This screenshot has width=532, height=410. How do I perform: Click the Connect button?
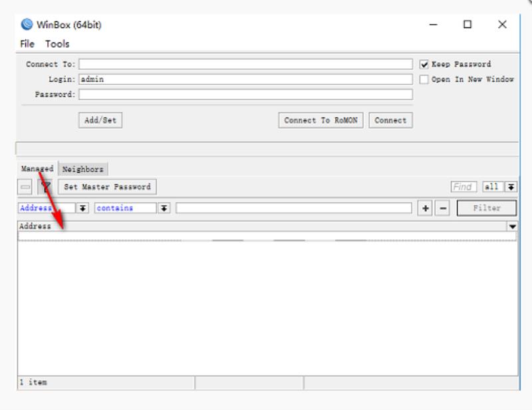tap(390, 120)
